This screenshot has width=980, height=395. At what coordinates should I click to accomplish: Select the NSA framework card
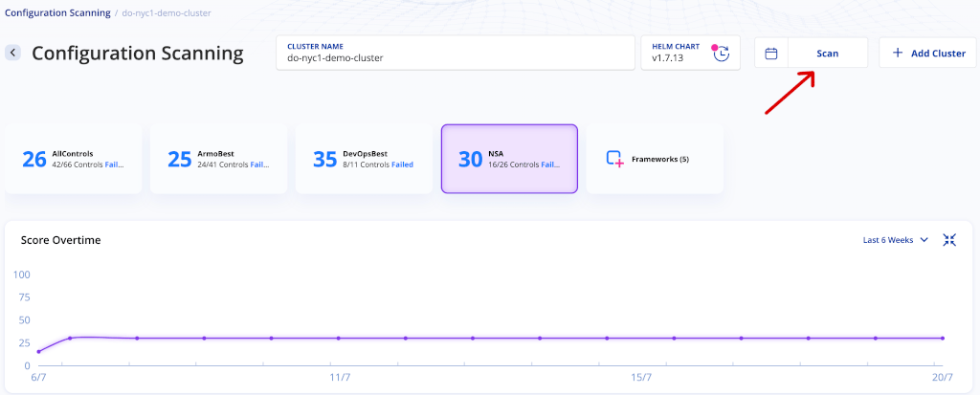click(509, 159)
